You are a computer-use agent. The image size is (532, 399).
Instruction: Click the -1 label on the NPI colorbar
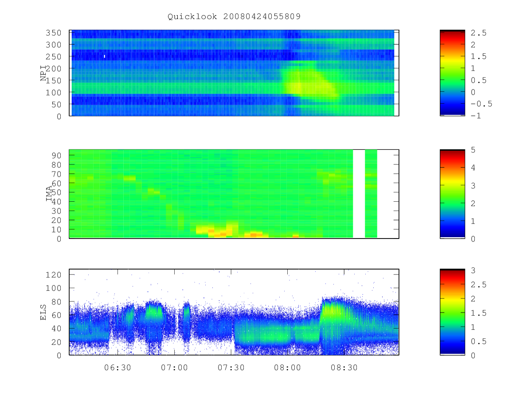coord(476,116)
